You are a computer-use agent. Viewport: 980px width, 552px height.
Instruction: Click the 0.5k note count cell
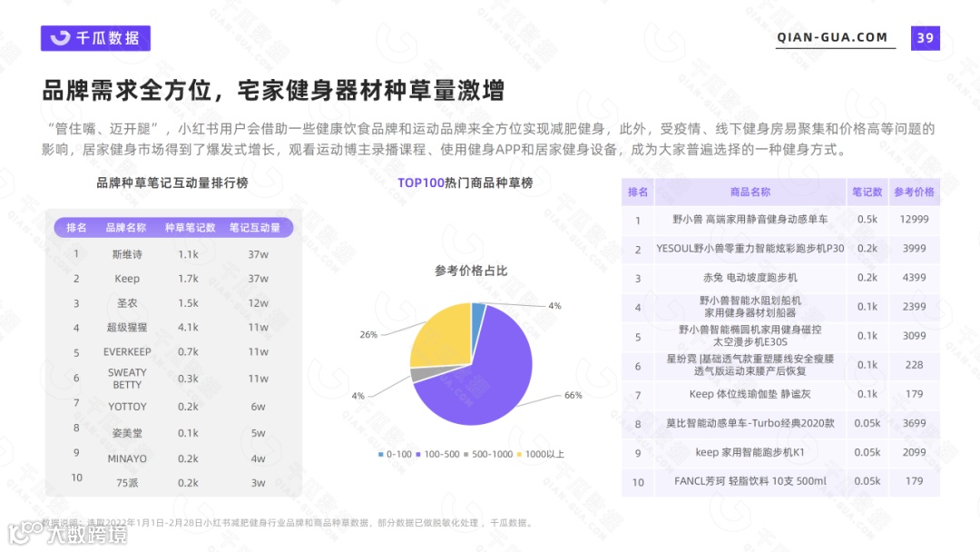point(867,220)
